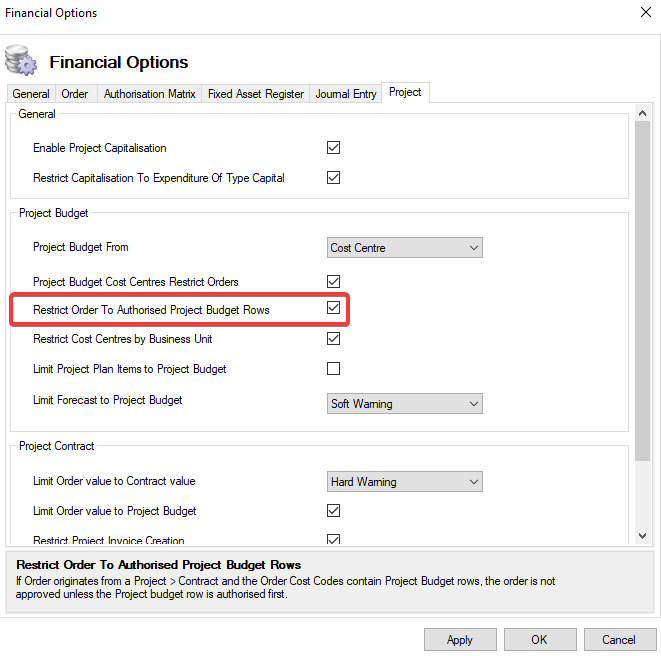
Task: Uncheck Restrict Order To Authorised Project Budget Rows
Action: tap(334, 309)
